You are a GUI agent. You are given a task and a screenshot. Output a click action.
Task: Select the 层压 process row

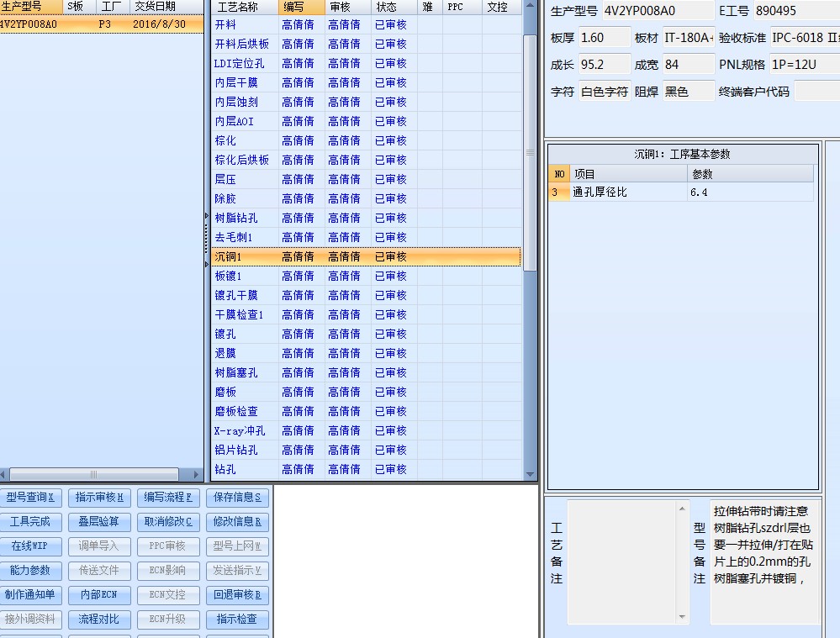(367, 179)
